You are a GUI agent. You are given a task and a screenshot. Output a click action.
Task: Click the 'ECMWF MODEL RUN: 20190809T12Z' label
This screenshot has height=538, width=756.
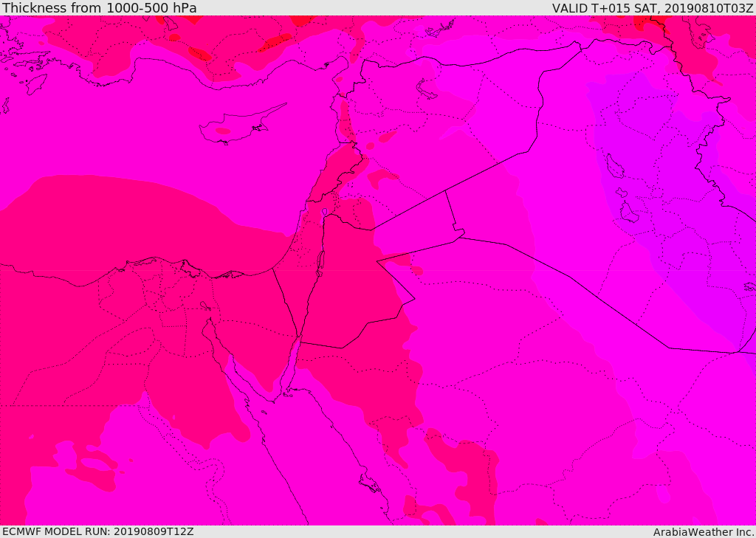tap(98, 531)
